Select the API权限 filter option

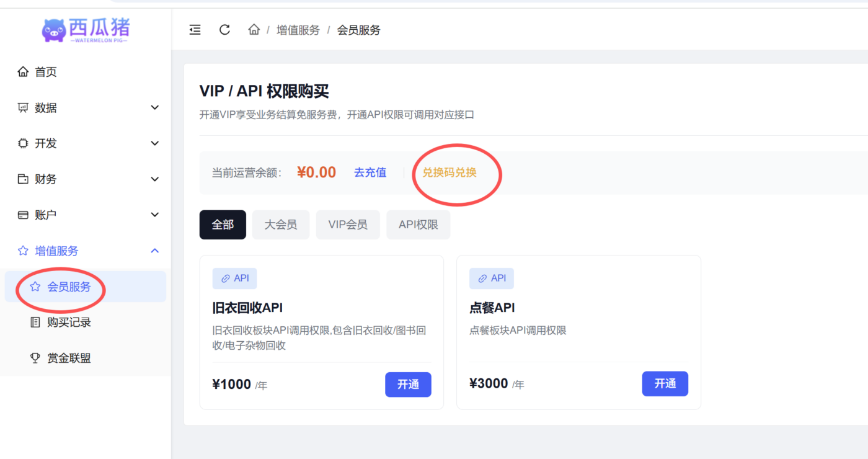click(418, 225)
